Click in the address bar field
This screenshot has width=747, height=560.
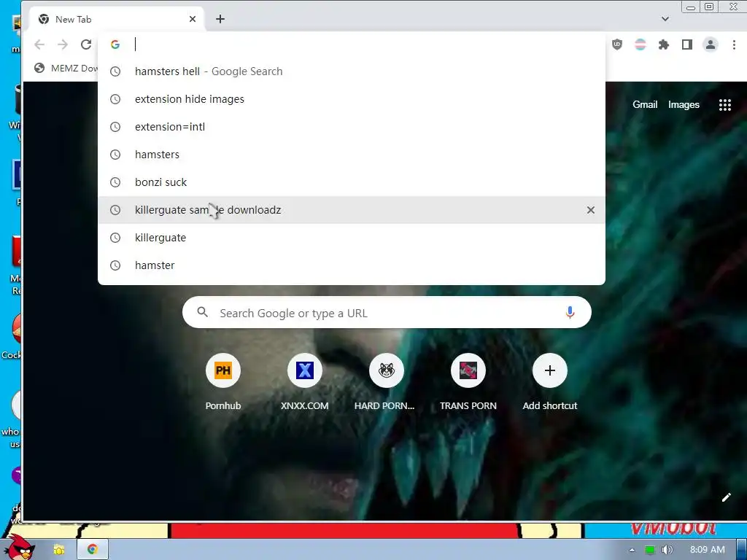[x=352, y=44]
